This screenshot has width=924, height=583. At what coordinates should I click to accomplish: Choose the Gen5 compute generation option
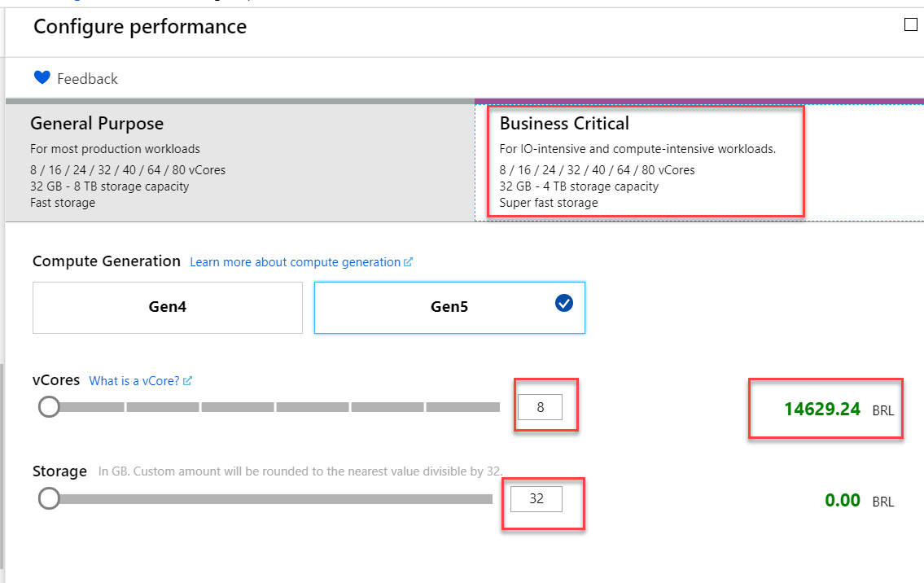[449, 308]
